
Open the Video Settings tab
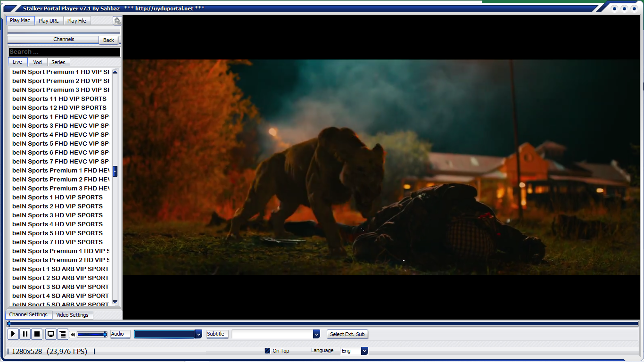click(x=73, y=315)
